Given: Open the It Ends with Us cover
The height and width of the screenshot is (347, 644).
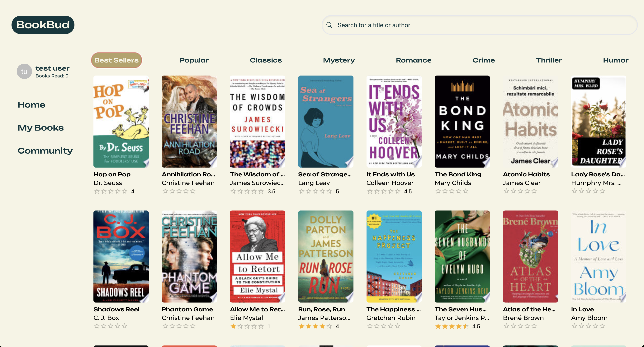Looking at the screenshot, I should tap(394, 121).
